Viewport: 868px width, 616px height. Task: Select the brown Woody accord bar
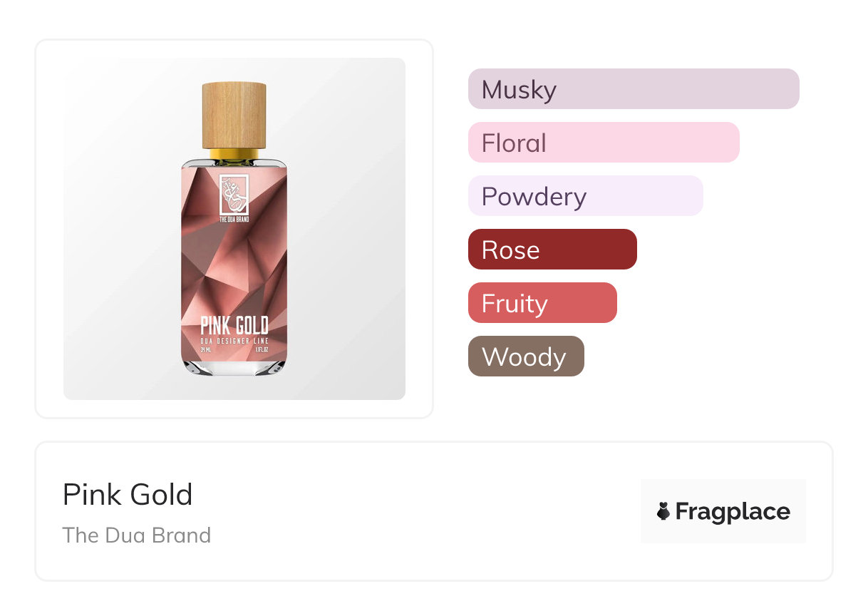[x=526, y=356]
